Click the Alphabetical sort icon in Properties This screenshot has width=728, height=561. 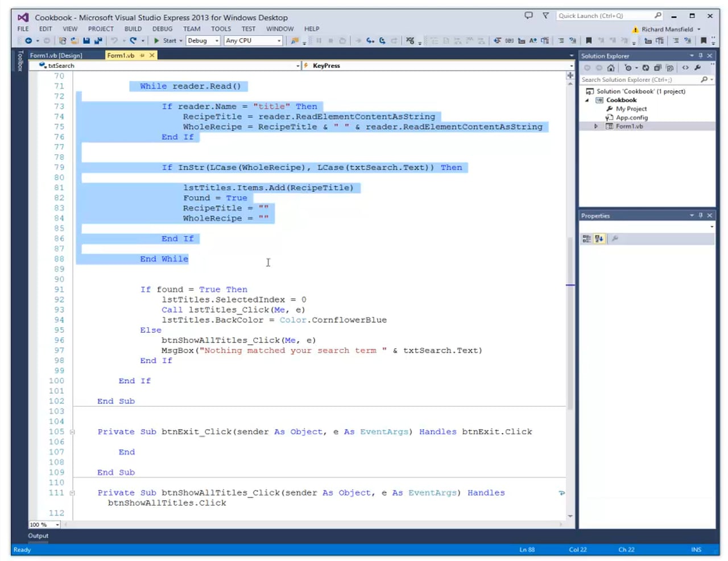[599, 239]
